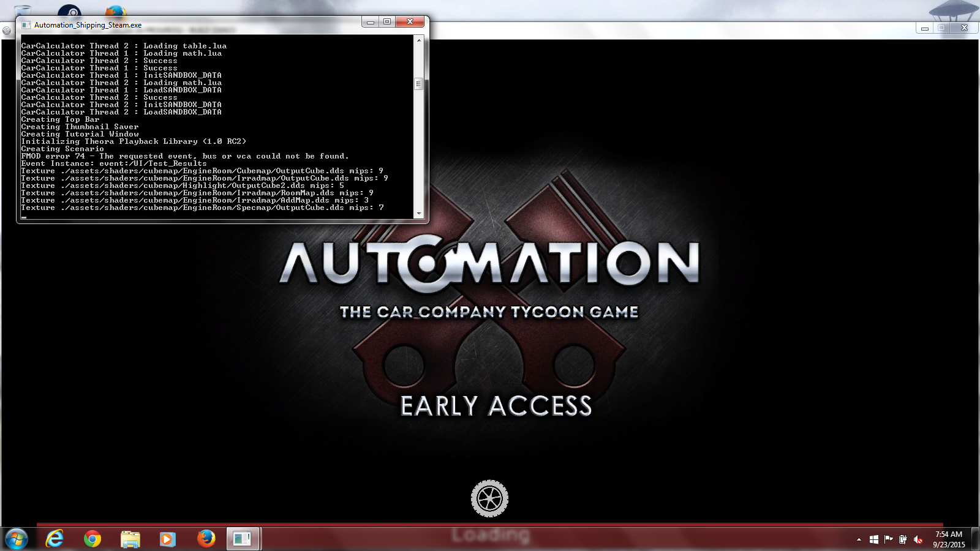Click the 'Specmap/OutputCube.dds' texture line
The height and width of the screenshot is (551, 980).
tap(202, 208)
